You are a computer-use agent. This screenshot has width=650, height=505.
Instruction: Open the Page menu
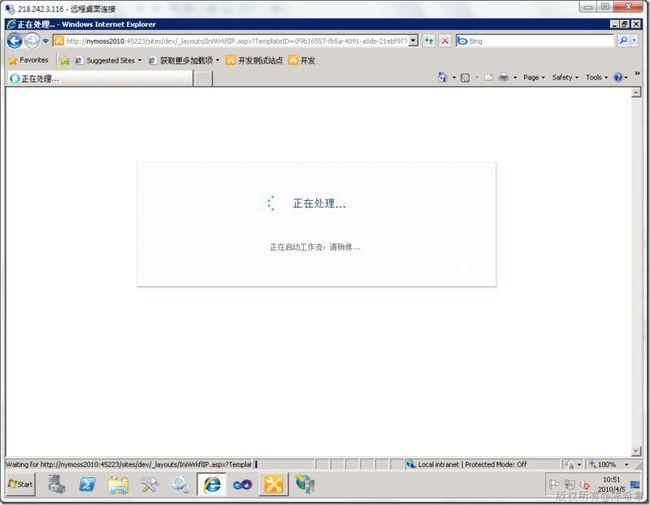point(534,78)
